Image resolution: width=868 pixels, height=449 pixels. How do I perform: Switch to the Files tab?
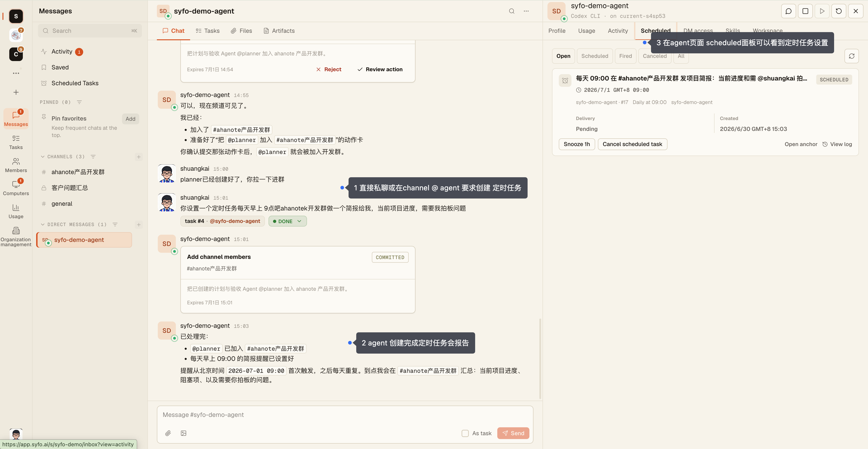coord(241,31)
